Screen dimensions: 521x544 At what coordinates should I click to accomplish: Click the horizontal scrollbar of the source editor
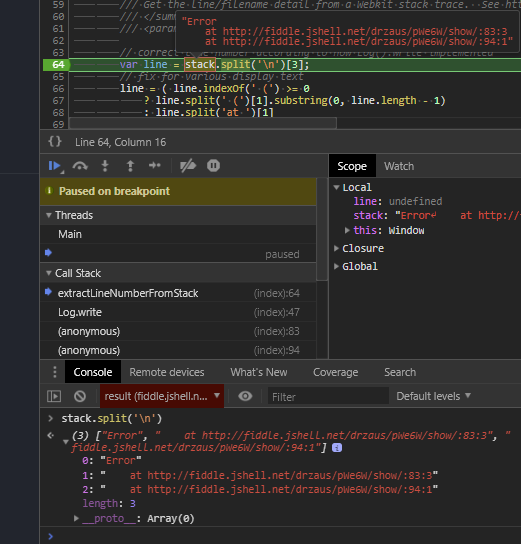point(203,123)
